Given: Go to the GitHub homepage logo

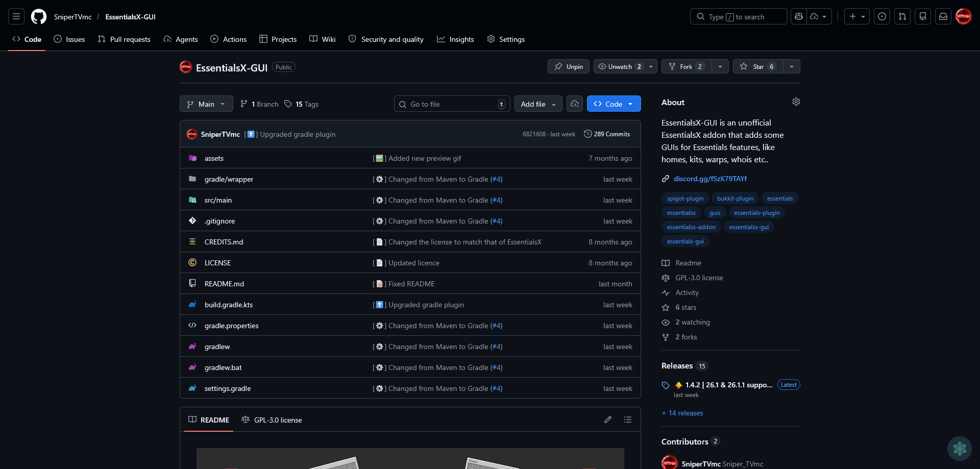Looking at the screenshot, I should pos(39,16).
